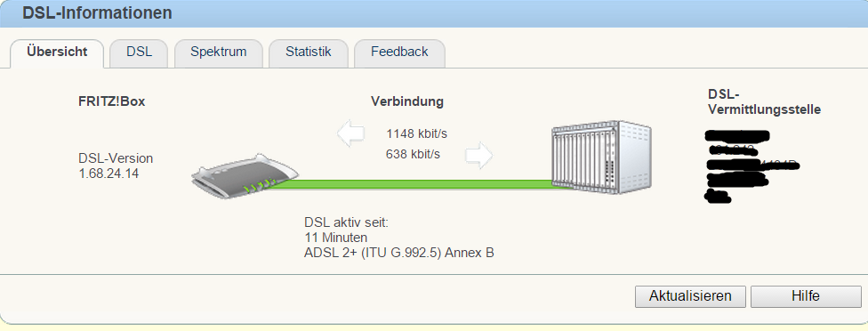Click the Aktualisieren button

tap(690, 296)
